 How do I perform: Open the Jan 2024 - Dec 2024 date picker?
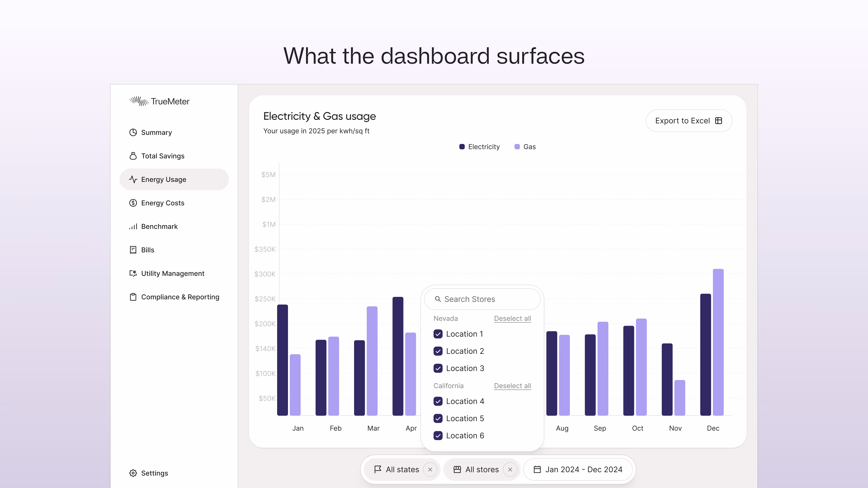pos(578,469)
